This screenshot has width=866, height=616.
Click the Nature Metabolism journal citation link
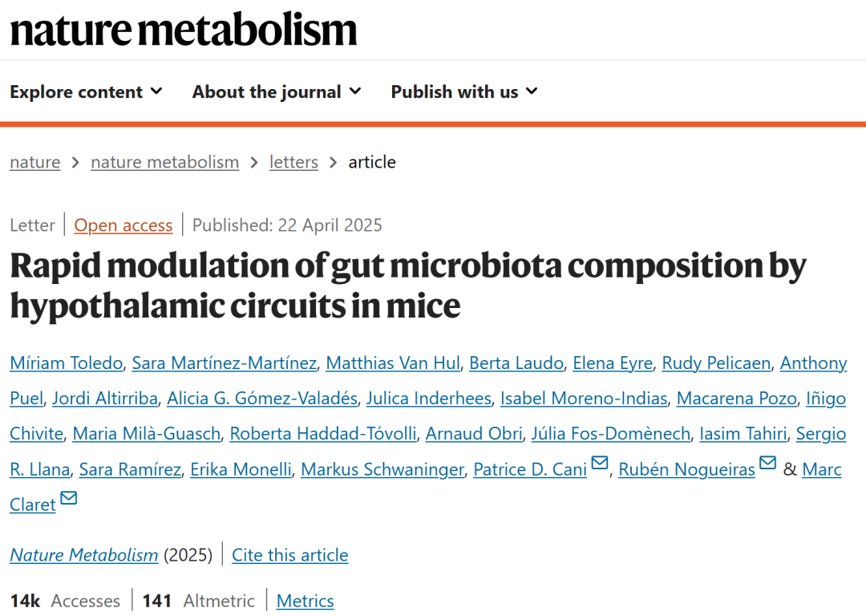pos(83,555)
